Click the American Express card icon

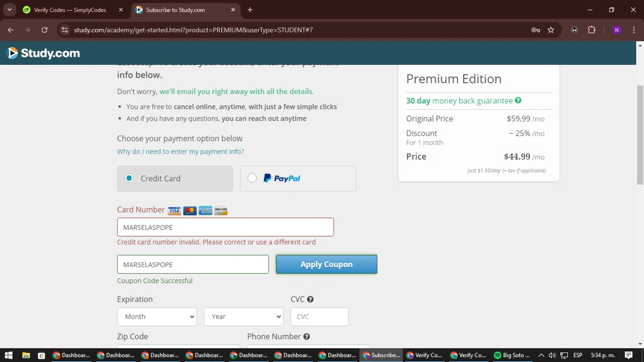tap(206, 211)
